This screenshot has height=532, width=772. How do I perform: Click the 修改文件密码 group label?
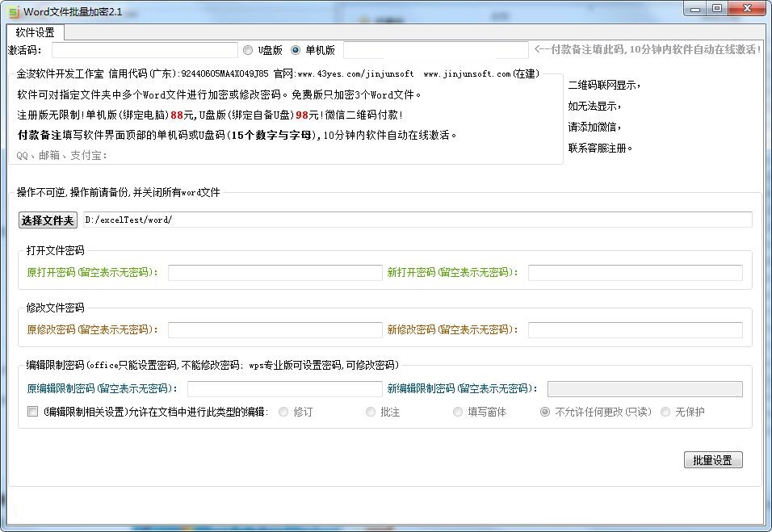(x=55, y=308)
